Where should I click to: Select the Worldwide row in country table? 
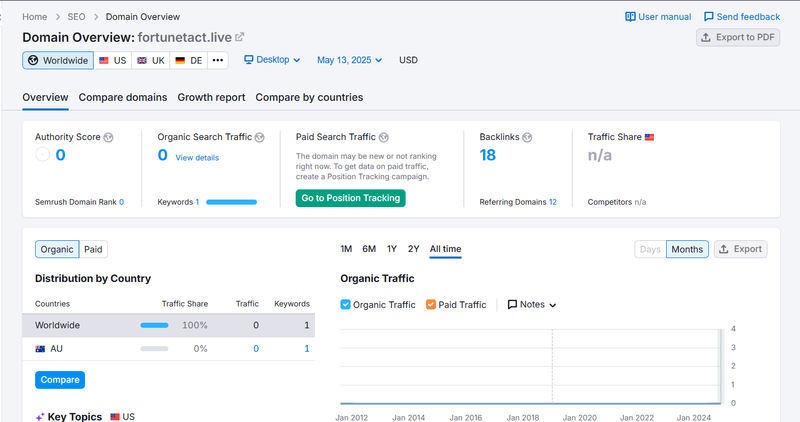(x=168, y=325)
